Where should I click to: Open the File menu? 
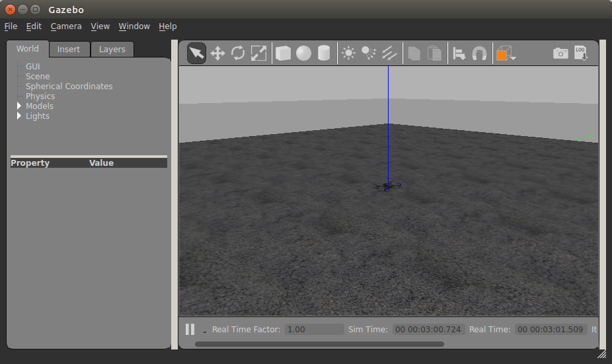pos(11,26)
